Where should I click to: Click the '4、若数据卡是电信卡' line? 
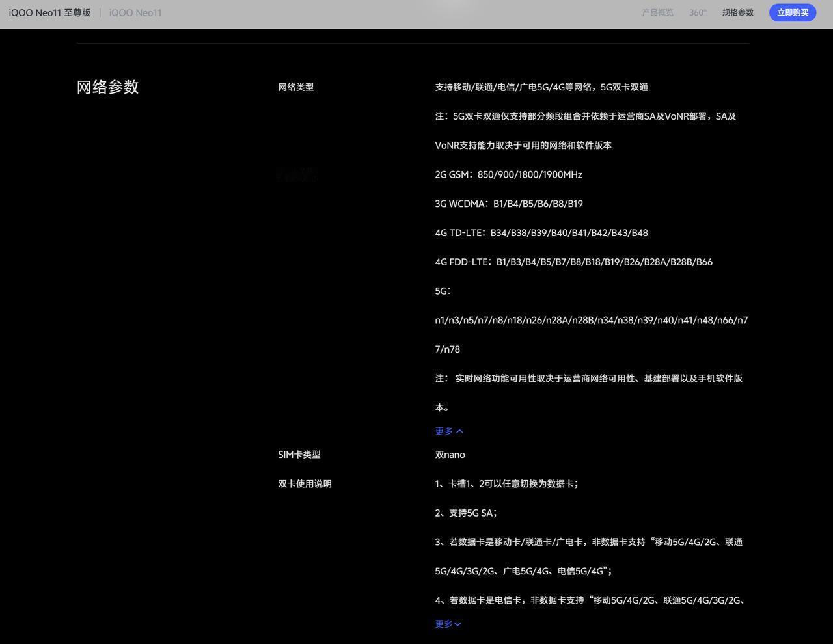(590, 600)
